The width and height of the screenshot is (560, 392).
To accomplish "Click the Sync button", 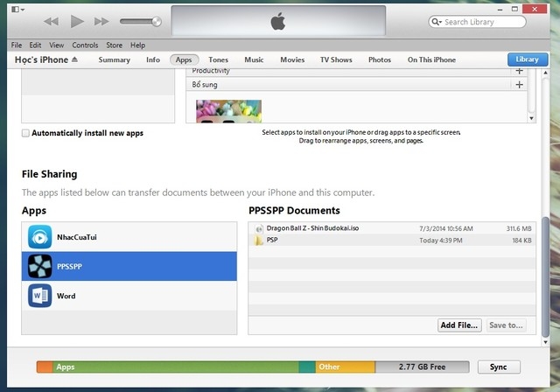I will pos(499,367).
